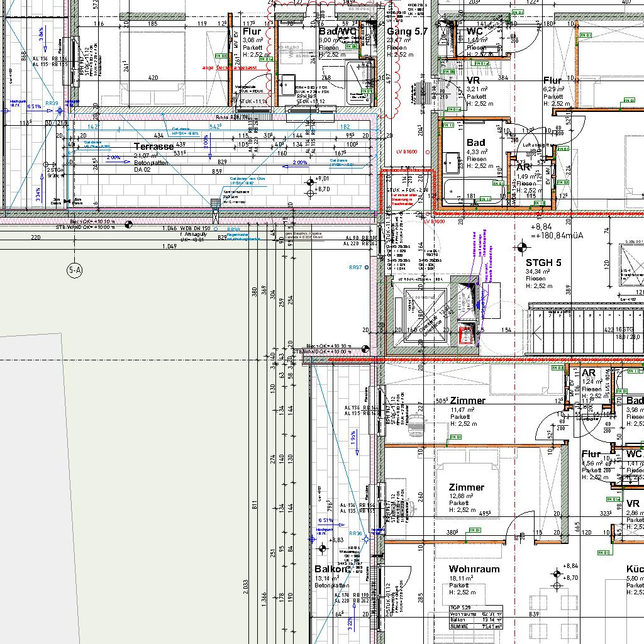This screenshot has height=644, width=644.
Task: Select the red fire extinguisher symbol by elevator
Action: pyautogui.click(x=466, y=336)
